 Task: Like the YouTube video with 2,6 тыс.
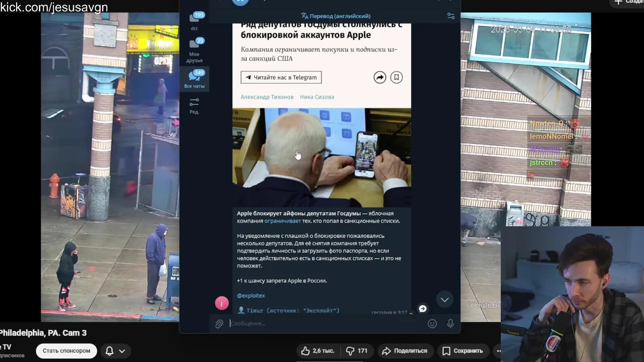(x=317, y=351)
